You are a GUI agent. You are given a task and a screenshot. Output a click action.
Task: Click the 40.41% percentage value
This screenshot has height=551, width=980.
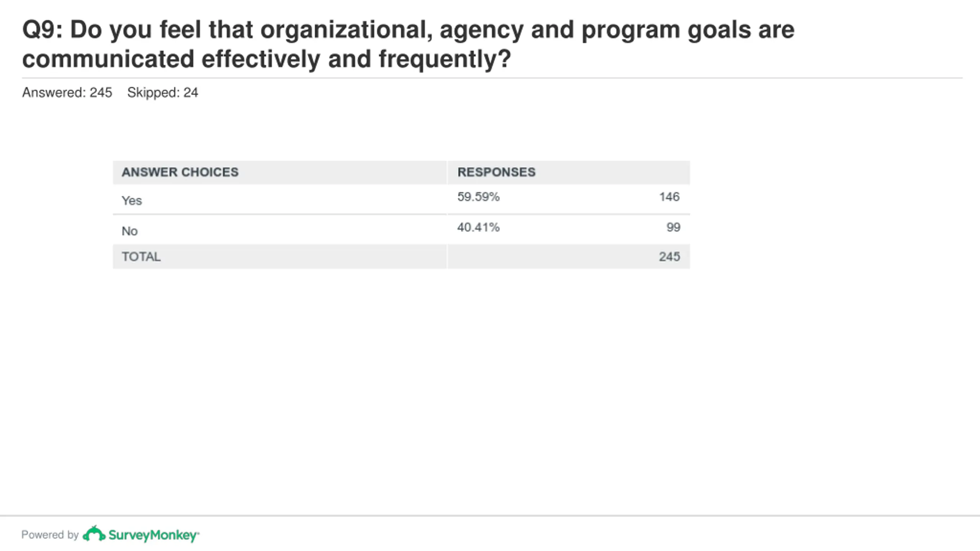(479, 227)
